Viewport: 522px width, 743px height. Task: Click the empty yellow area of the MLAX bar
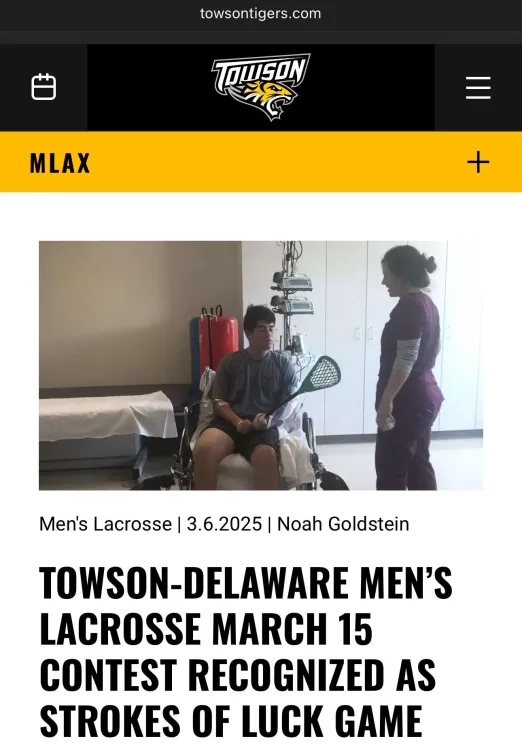tap(279, 163)
